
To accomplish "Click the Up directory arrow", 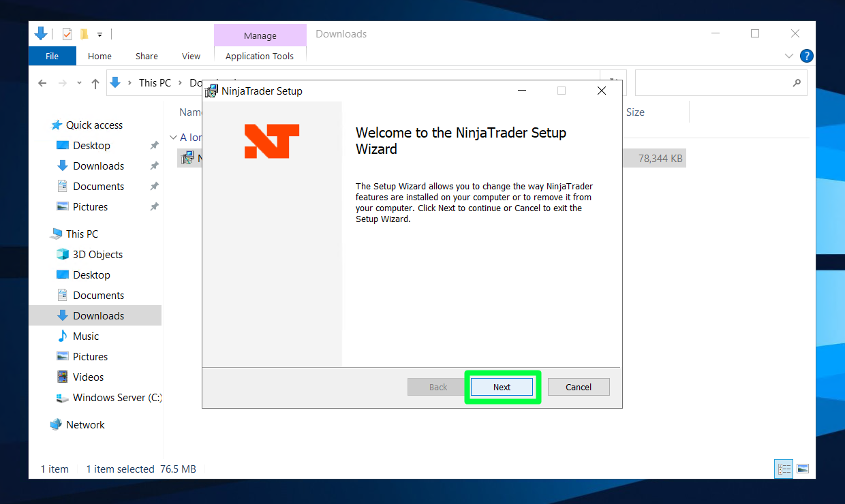I will pyautogui.click(x=95, y=83).
